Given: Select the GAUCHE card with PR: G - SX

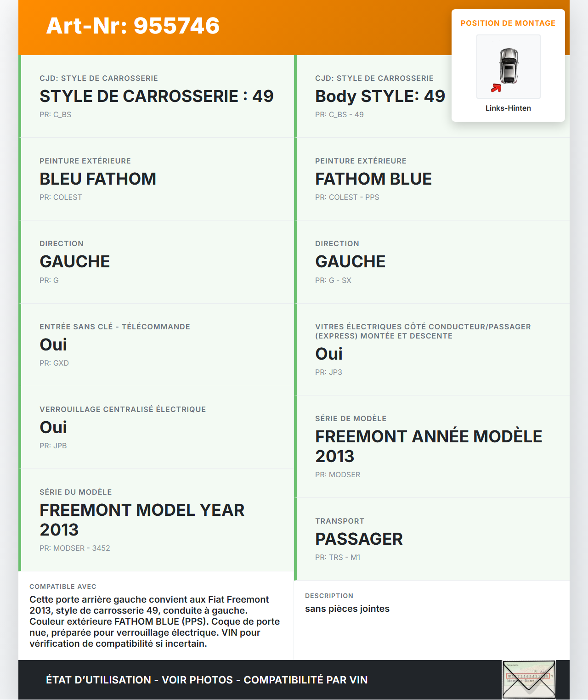Looking at the screenshot, I should [x=432, y=262].
